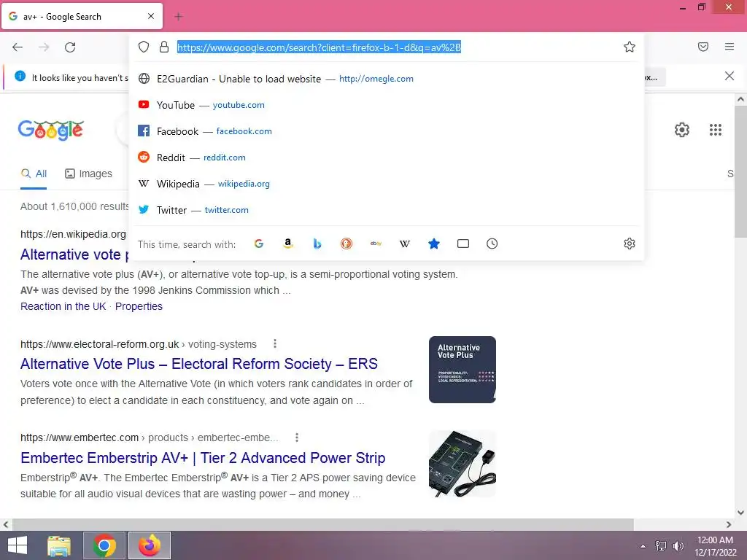Viewport: 747px width, 560px height.
Task: Select the Wikipedia suggestion
Action: point(387,183)
